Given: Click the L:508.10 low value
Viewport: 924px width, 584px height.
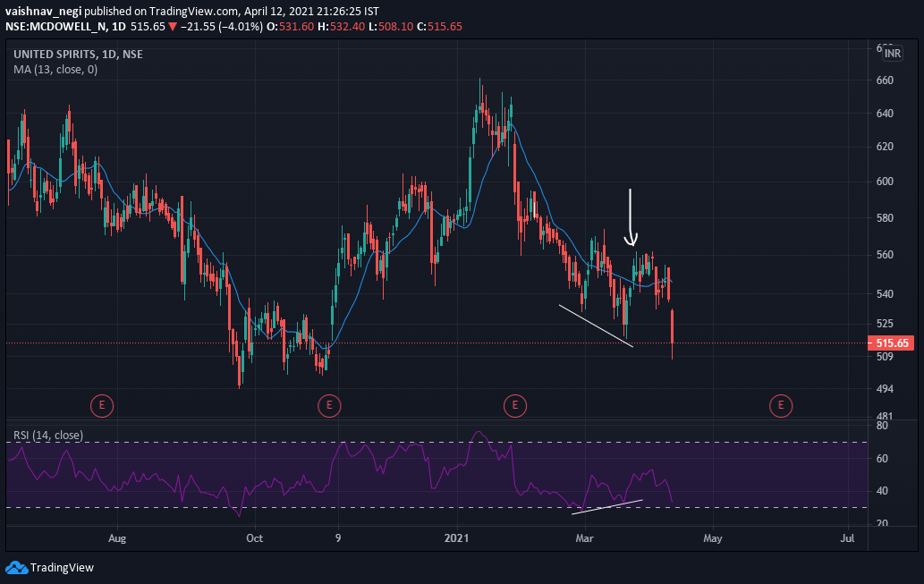Looking at the screenshot, I should pos(391,27).
